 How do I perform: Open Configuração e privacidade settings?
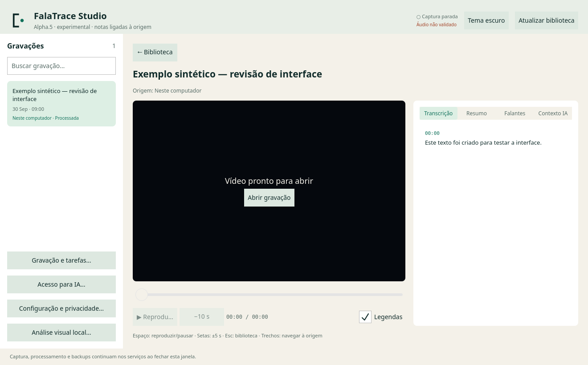61,308
